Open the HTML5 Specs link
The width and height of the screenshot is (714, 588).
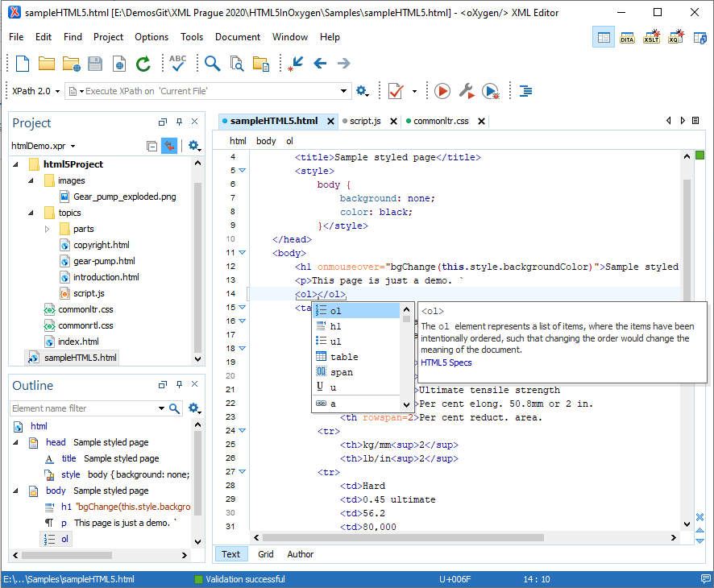(x=446, y=362)
